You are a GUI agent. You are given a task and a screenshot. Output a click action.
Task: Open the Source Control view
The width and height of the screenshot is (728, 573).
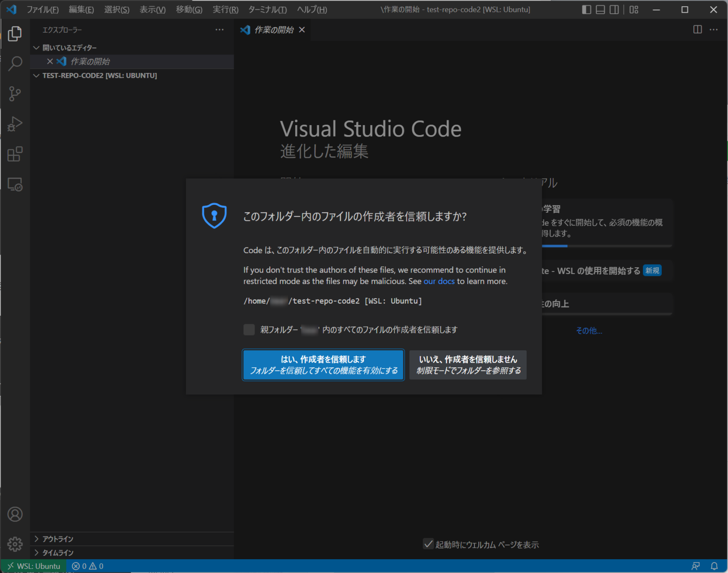point(15,94)
